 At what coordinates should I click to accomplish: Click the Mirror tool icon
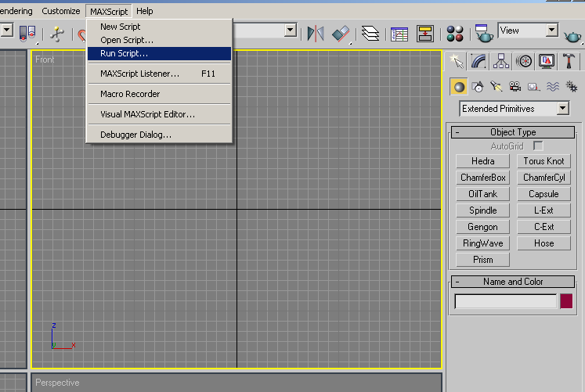316,34
